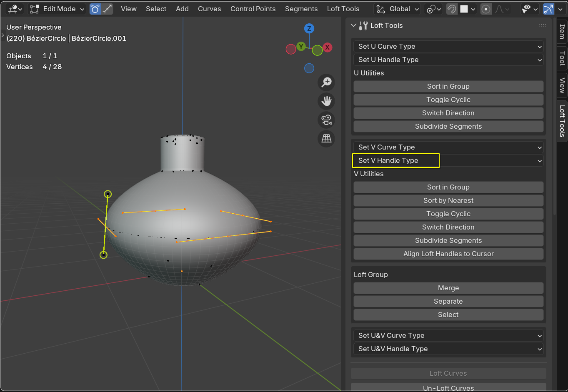This screenshot has height=392, width=568.
Task: Expand the toolbar arrow at left edge
Action: coord(2,35)
